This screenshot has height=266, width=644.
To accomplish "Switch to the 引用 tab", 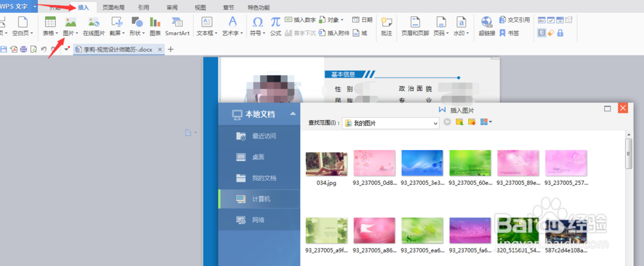I will pos(144,7).
